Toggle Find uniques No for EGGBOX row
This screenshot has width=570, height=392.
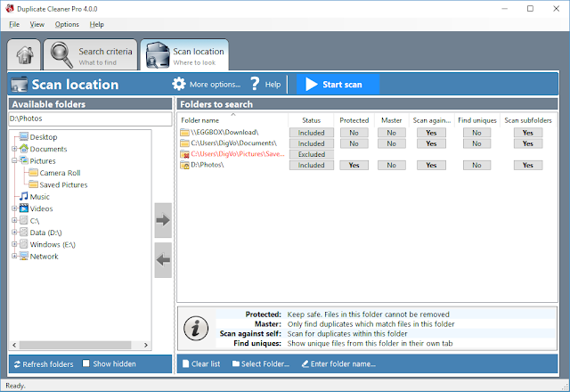coord(477,133)
